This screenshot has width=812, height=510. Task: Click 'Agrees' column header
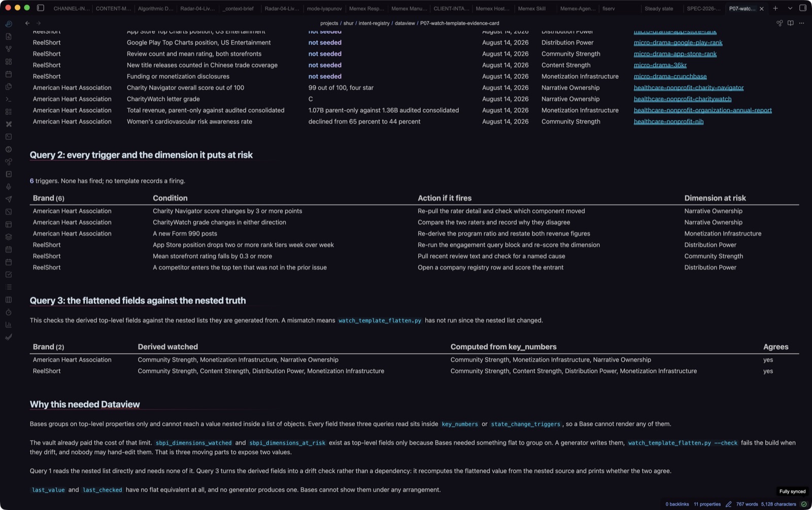click(x=775, y=347)
